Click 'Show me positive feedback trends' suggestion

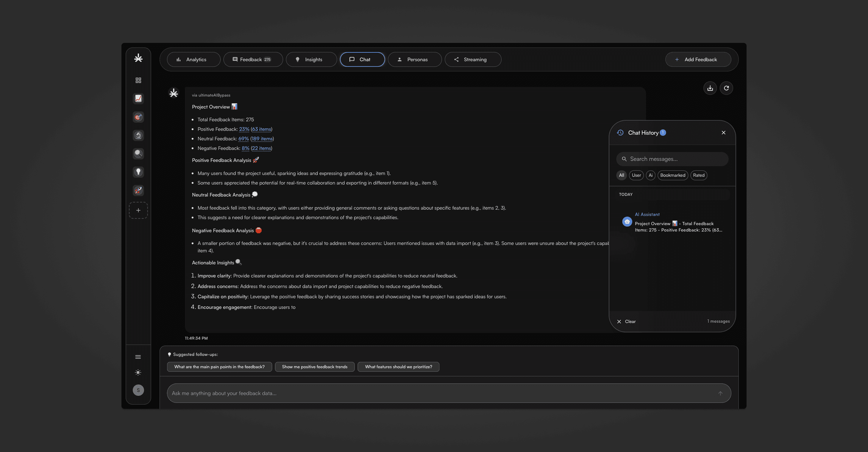tap(314, 367)
